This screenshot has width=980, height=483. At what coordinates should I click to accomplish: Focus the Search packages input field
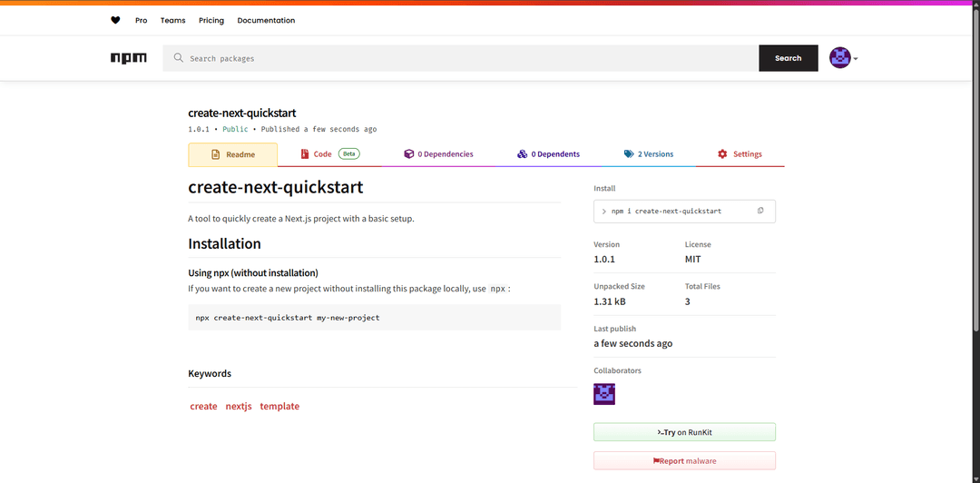pos(461,58)
